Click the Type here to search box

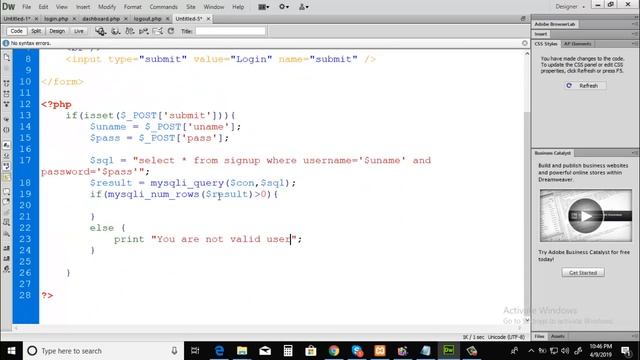tap(103, 351)
